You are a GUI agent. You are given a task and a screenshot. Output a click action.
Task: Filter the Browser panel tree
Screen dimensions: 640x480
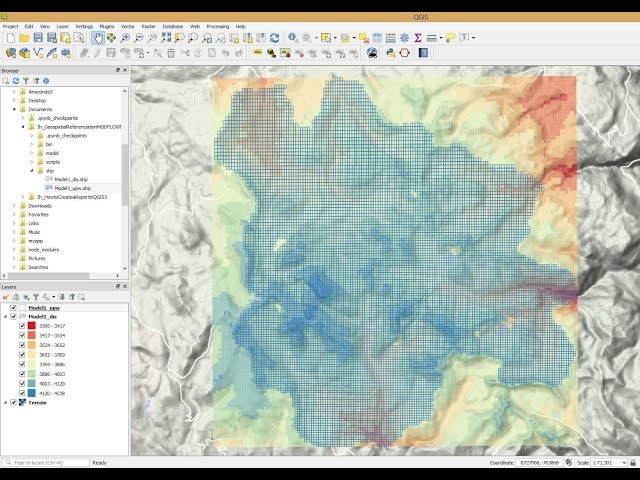click(x=26, y=81)
